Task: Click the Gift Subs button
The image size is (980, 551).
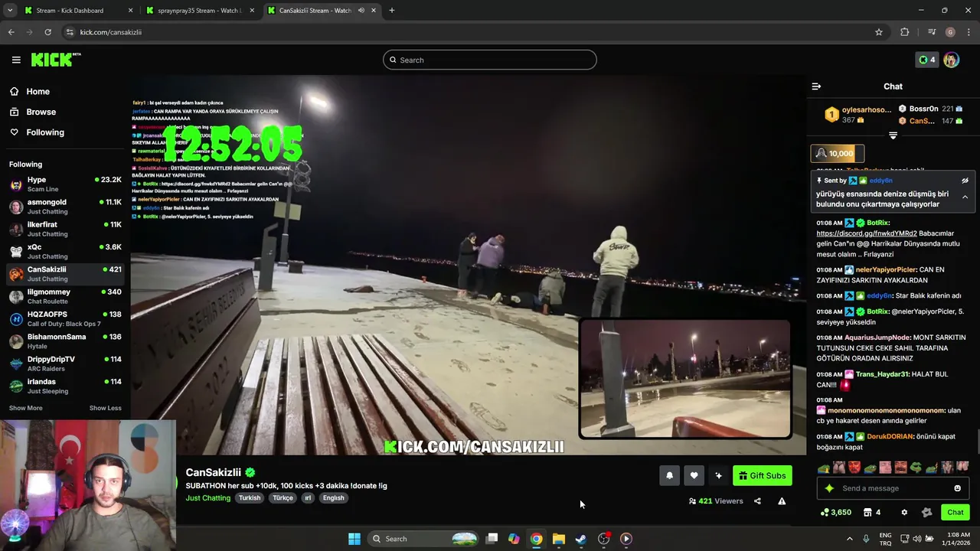Action: [762, 475]
